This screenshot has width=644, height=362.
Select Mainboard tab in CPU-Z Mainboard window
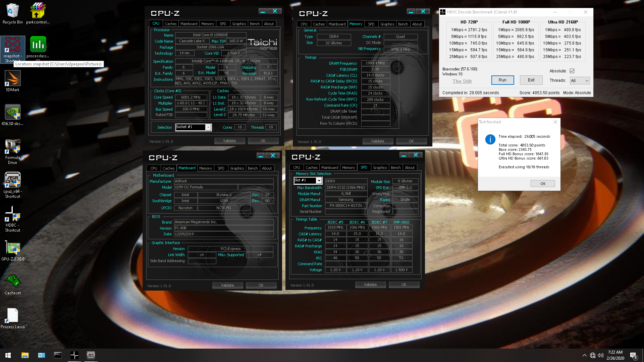(187, 168)
